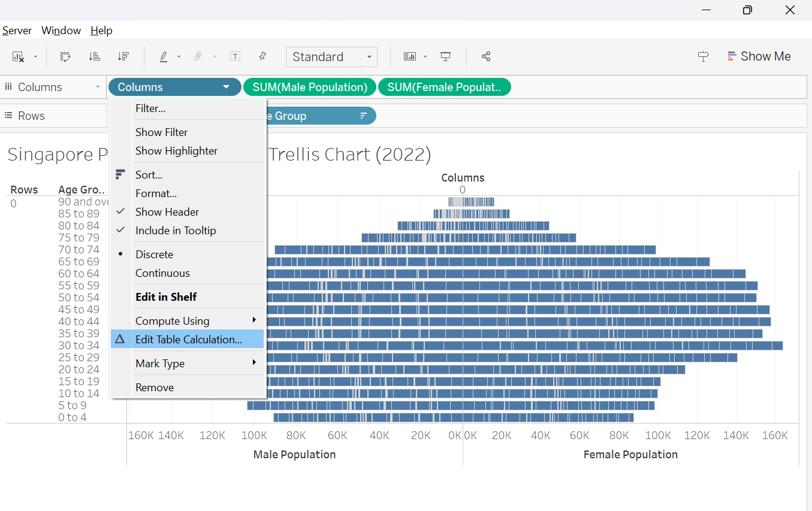Viewport: 812px width, 511px height.
Task: Expand the Compute Using submenu
Action: coord(173,321)
